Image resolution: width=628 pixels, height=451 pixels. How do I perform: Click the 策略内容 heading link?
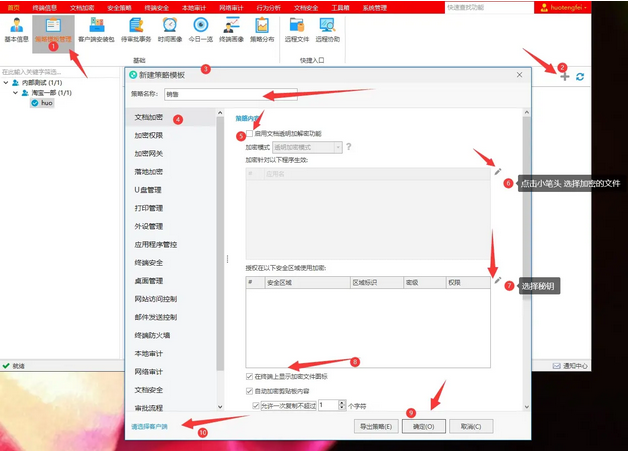248,118
